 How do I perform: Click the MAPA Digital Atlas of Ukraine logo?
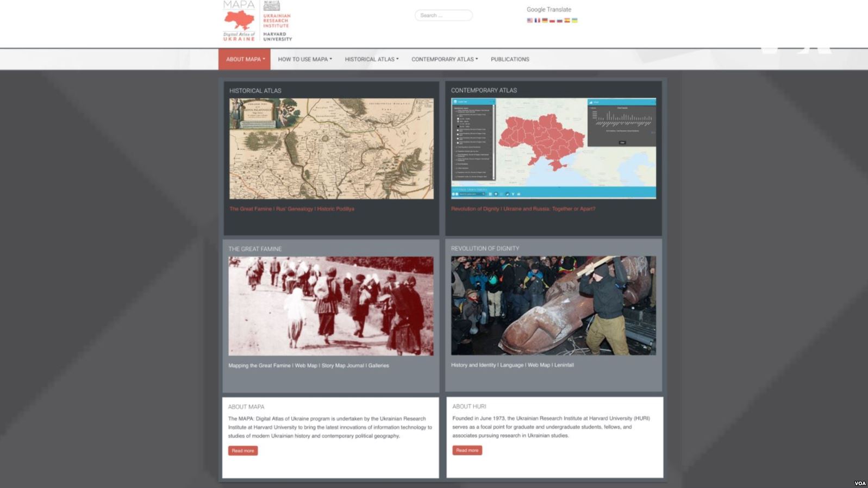point(239,22)
